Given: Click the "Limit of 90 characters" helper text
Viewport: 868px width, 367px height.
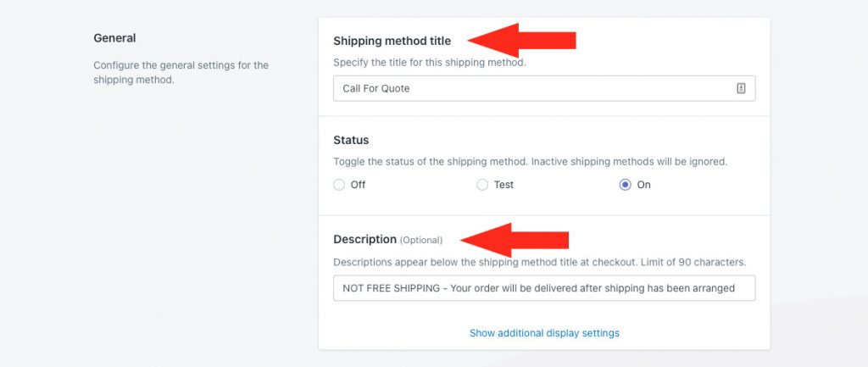Looking at the screenshot, I should (693, 262).
